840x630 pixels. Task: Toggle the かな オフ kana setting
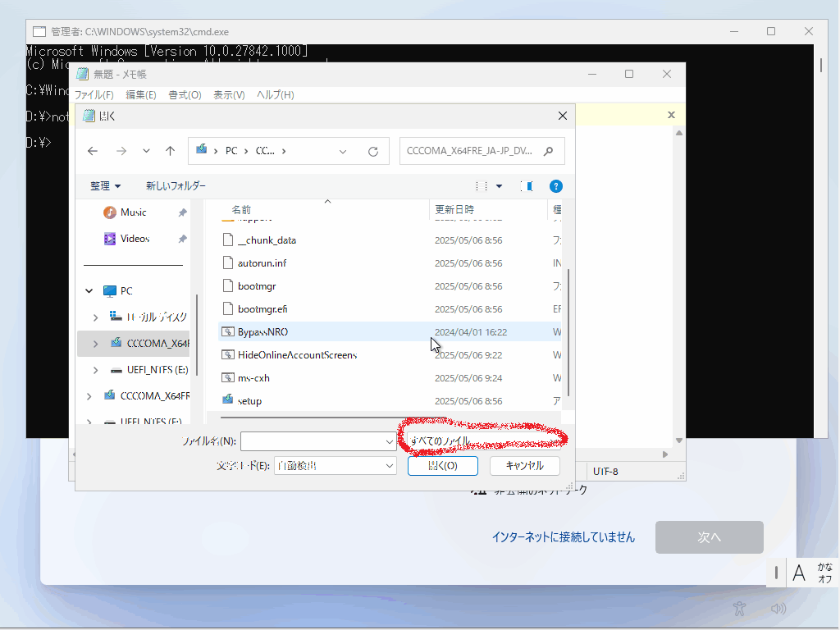(x=825, y=573)
